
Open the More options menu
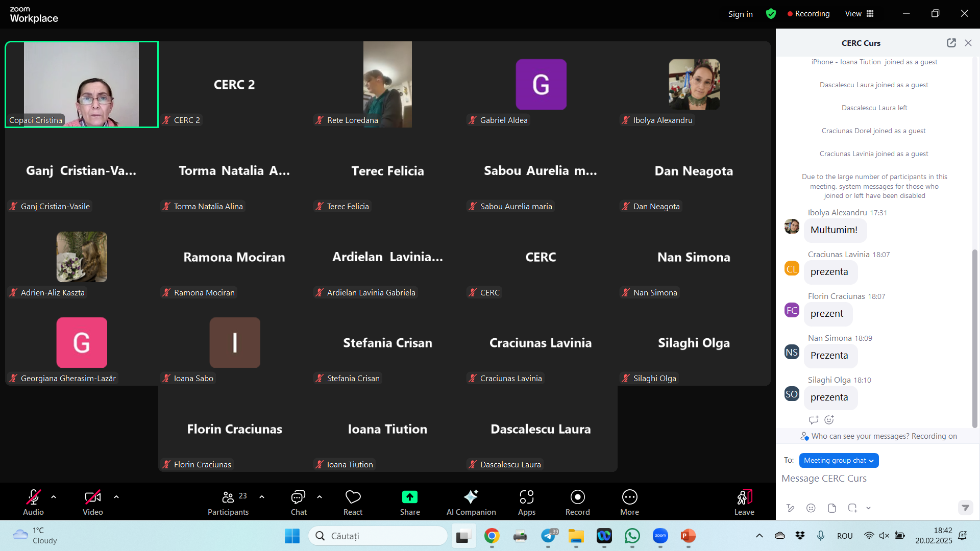(629, 502)
